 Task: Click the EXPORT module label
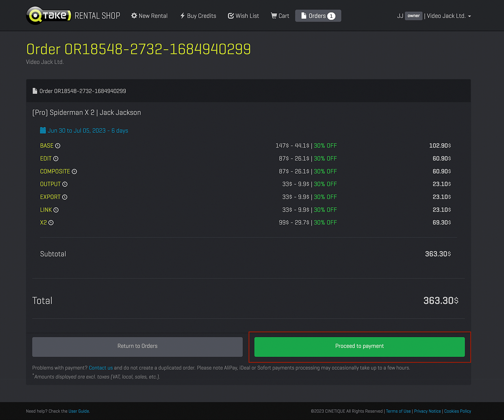(x=50, y=197)
